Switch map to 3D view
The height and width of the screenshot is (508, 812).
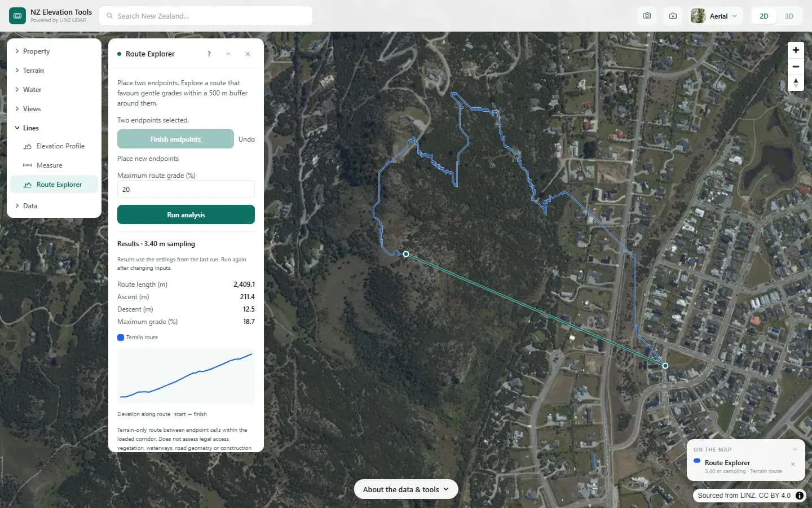coord(789,16)
